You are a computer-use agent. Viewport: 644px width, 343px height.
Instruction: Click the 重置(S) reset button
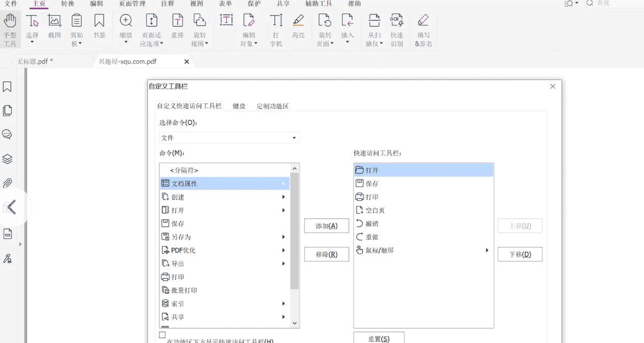[379, 338]
